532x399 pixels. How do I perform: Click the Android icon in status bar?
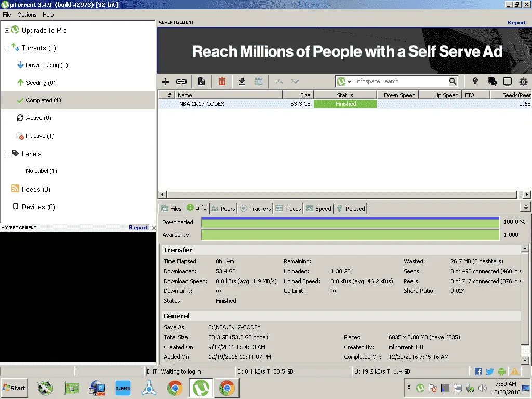click(501, 371)
